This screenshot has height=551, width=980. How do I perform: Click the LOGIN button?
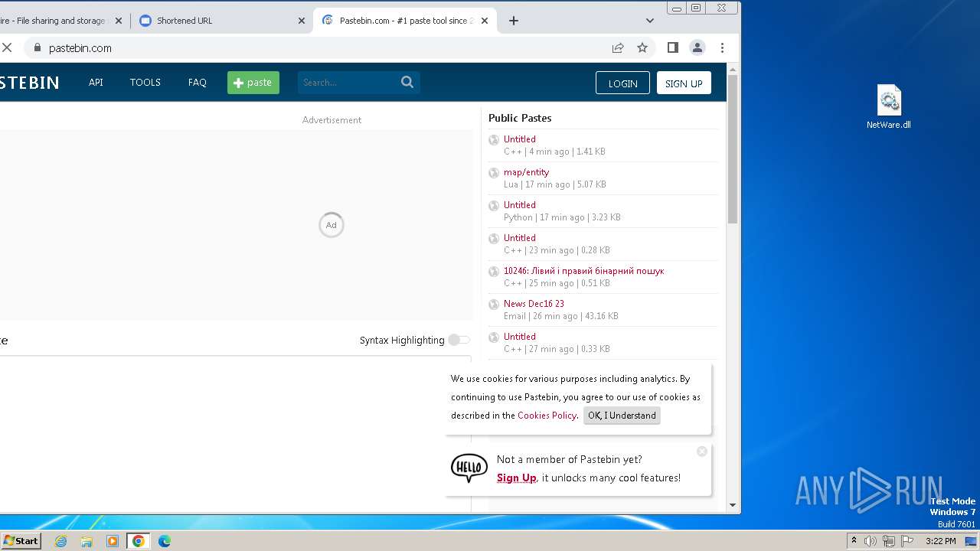[x=622, y=83]
